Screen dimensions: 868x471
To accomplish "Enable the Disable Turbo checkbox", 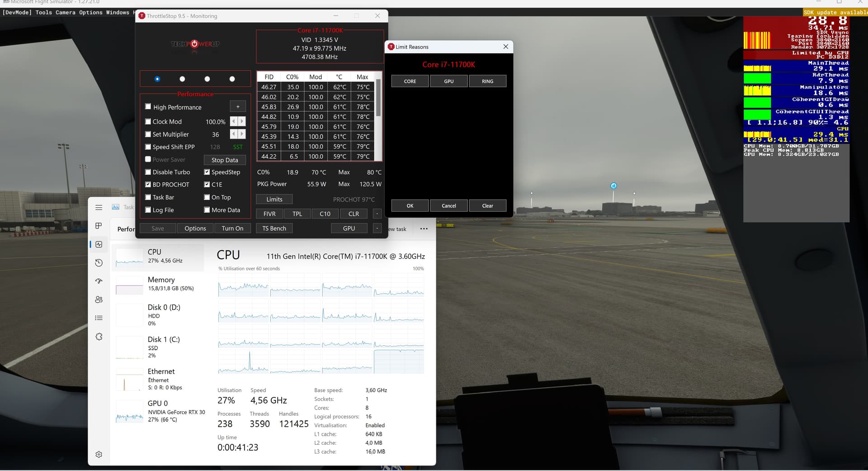I will pyautogui.click(x=148, y=172).
